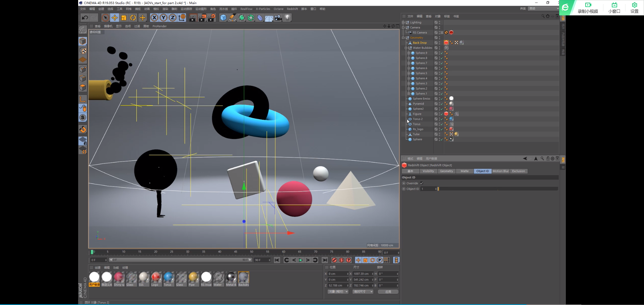This screenshot has width=644, height=305.
Task: Click the blue Bend deformer icon
Action: click(260, 18)
